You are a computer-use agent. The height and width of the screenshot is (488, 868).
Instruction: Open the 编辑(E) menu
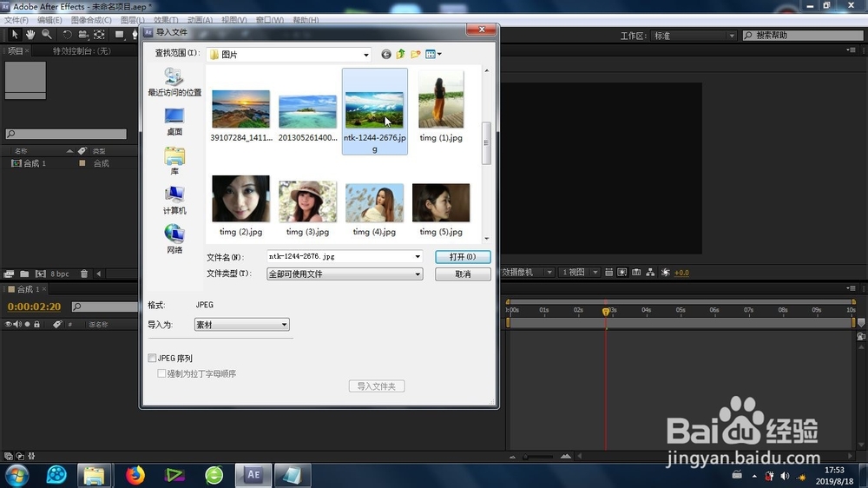49,20
